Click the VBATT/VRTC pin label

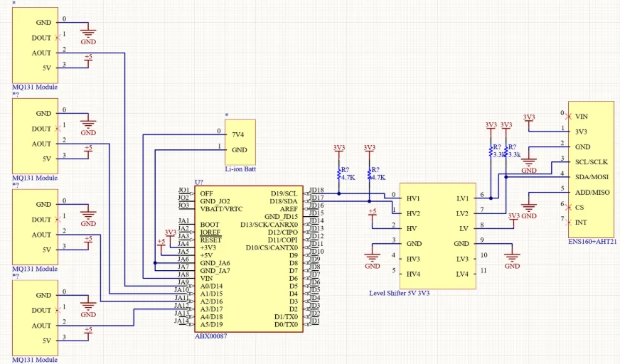(x=221, y=209)
